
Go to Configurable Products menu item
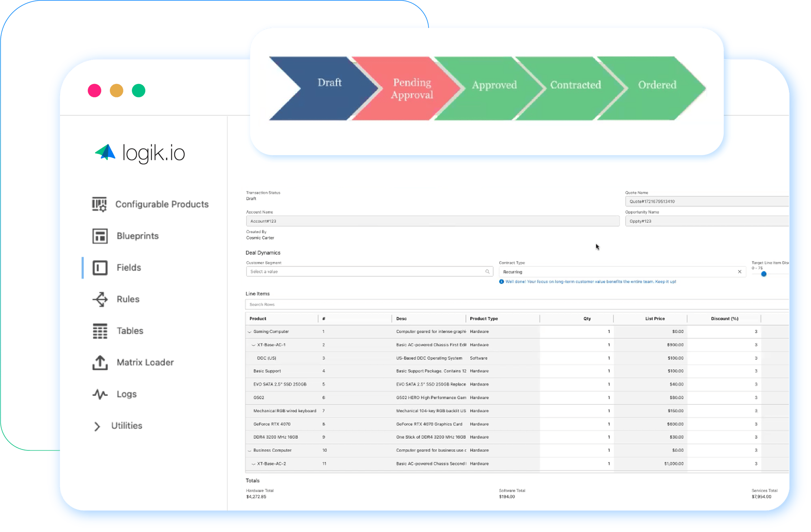tap(162, 204)
